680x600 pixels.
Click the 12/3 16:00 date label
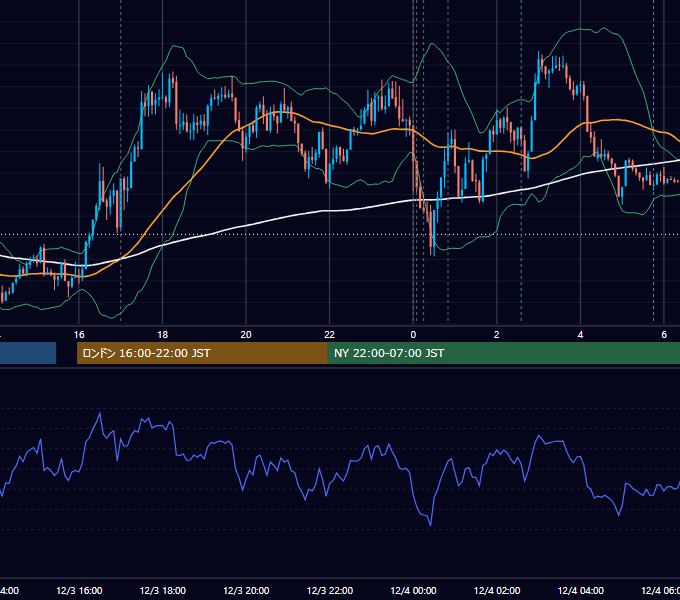click(79, 590)
